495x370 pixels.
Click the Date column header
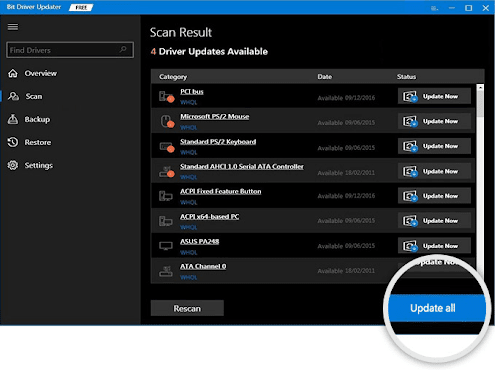point(324,77)
